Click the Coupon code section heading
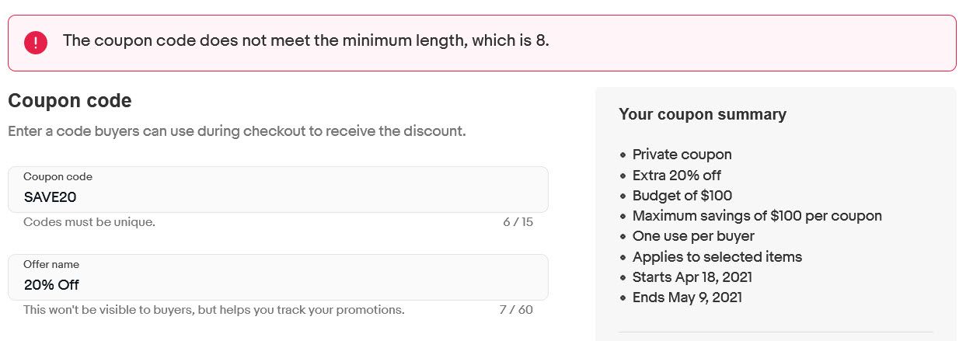Viewport: 980px width, 341px height. (70, 101)
